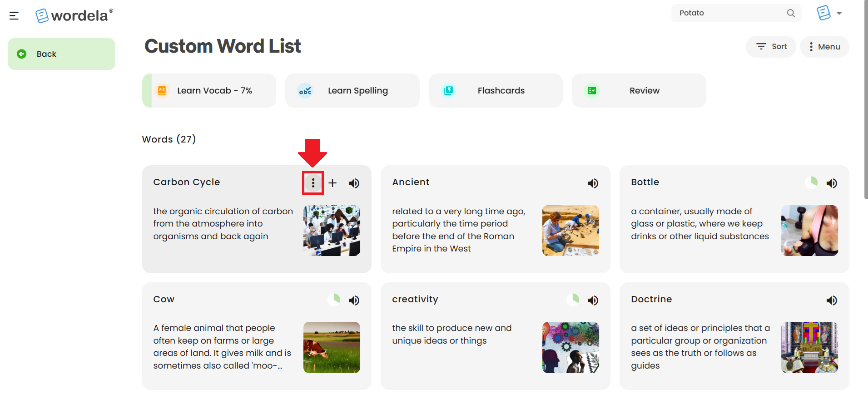Open the Sort options

[x=771, y=46]
